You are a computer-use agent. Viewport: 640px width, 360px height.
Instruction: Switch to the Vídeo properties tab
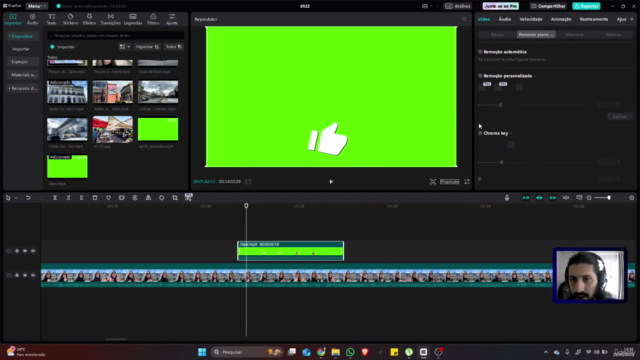point(484,19)
